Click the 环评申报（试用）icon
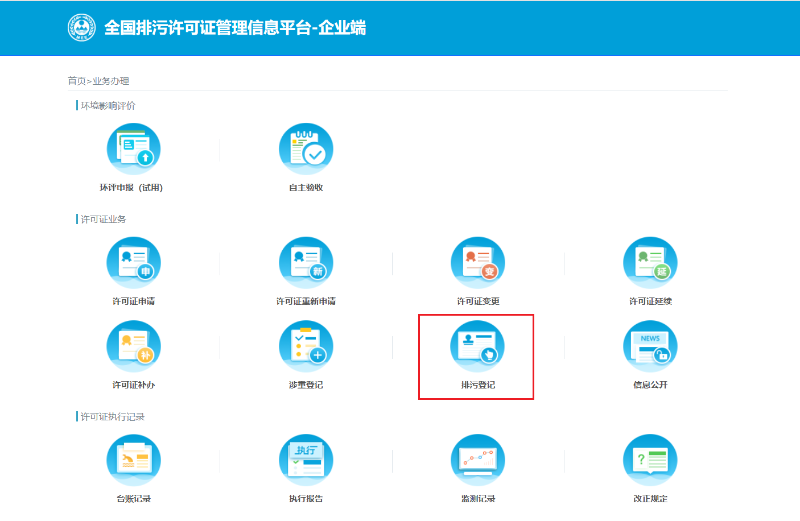Viewport: 800px width, 521px height. click(133, 151)
